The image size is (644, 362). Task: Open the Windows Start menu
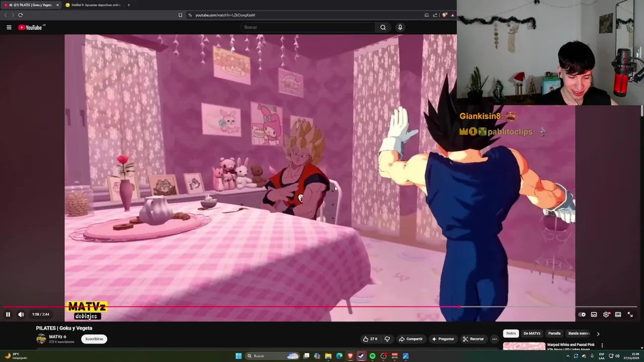coord(238,356)
